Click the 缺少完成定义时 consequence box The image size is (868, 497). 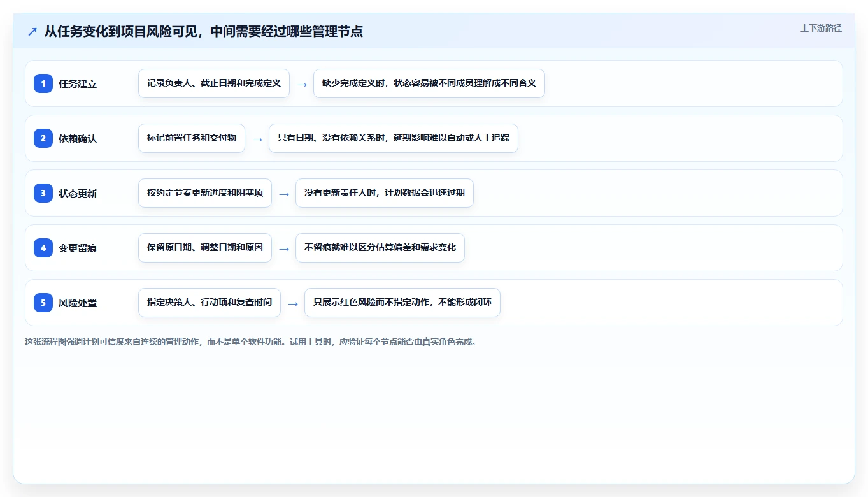[429, 83]
